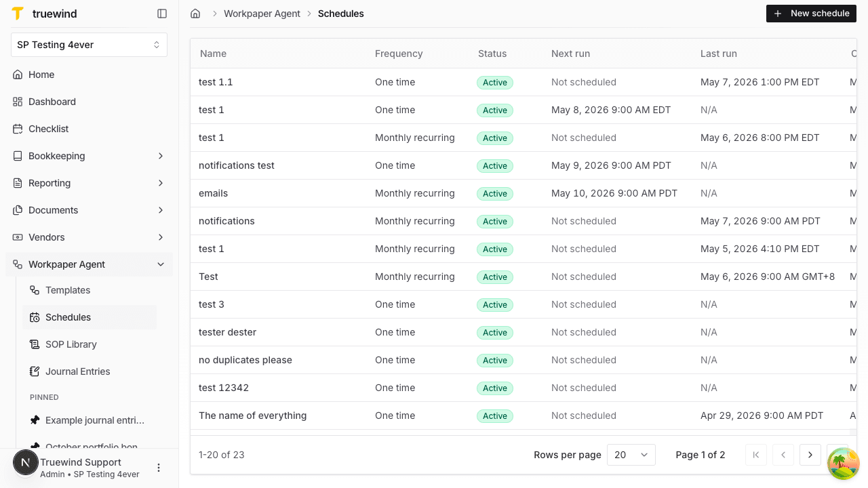Open the Checklist menu item
868x488 pixels.
point(89,129)
